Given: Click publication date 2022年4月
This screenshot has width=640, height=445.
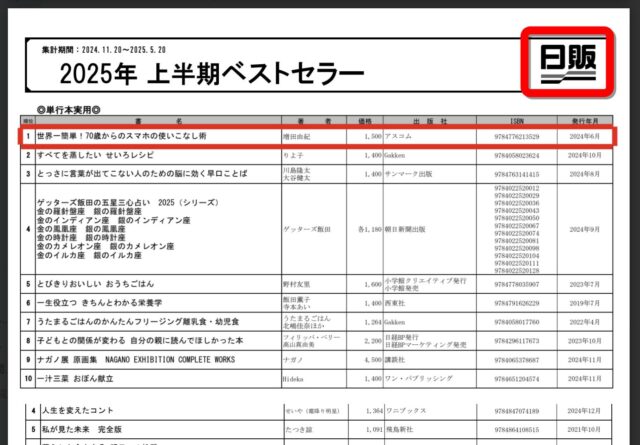Looking at the screenshot, I should tap(585, 322).
